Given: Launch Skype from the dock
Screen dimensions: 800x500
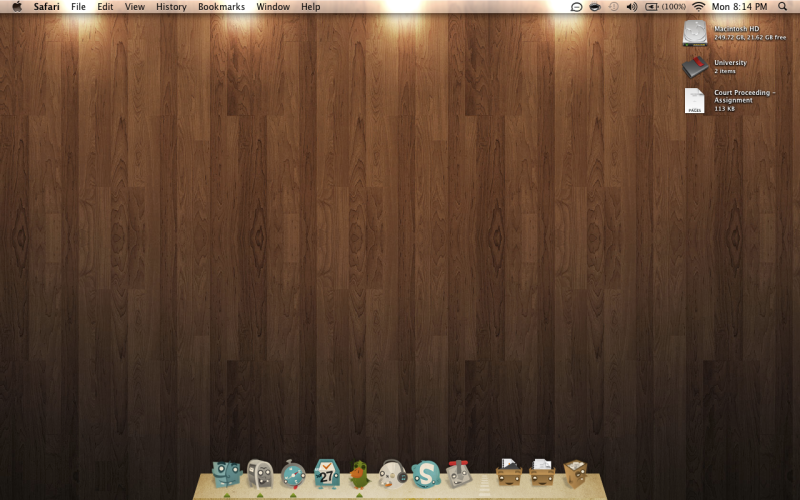Looking at the screenshot, I should (426, 474).
